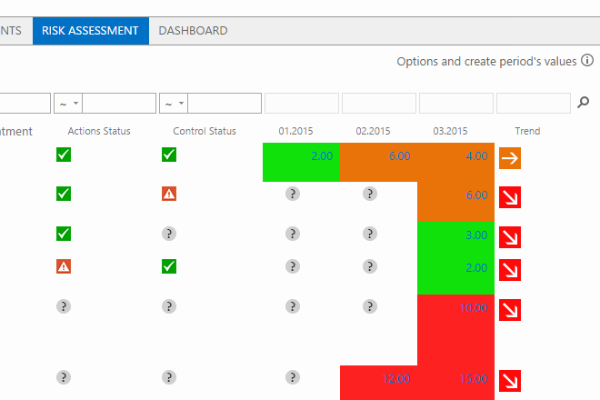Click red down trend arrow in 3.00 row
600x400 pixels.
(x=510, y=237)
